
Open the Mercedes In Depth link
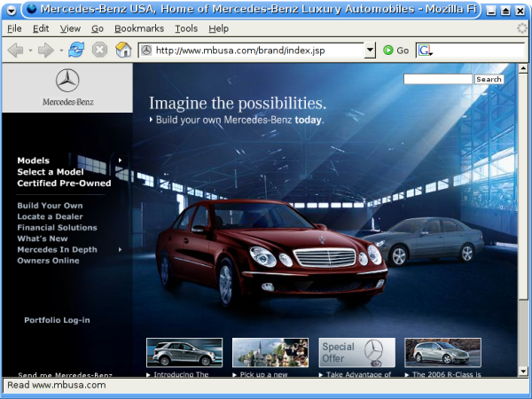coord(57,250)
